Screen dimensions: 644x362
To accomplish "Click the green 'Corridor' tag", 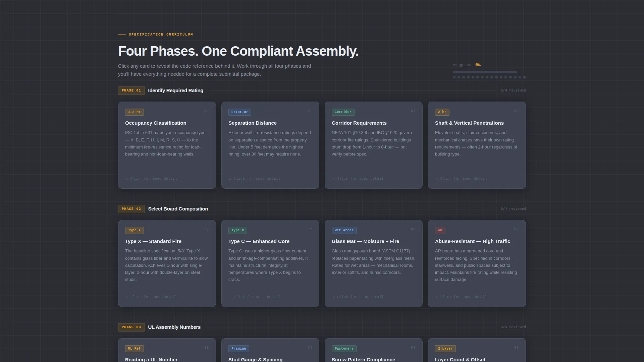I will (x=343, y=112).
